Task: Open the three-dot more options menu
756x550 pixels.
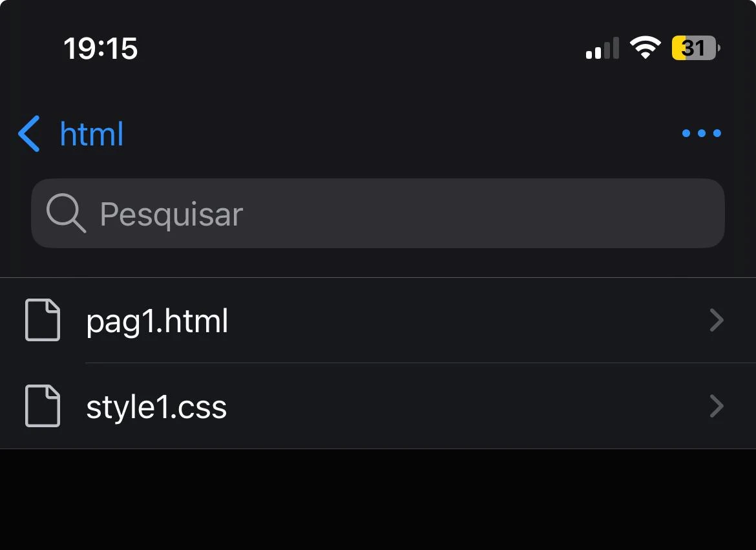Action: coord(702,133)
